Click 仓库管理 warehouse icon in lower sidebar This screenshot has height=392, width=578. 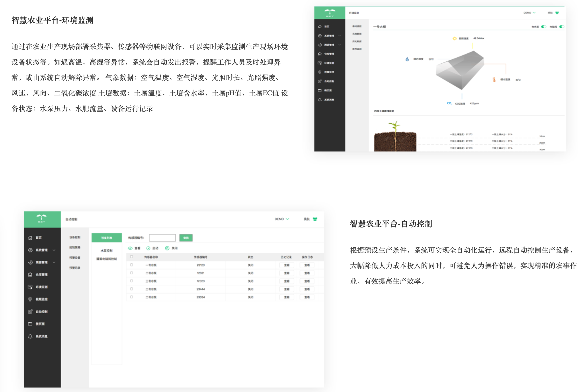coord(30,274)
